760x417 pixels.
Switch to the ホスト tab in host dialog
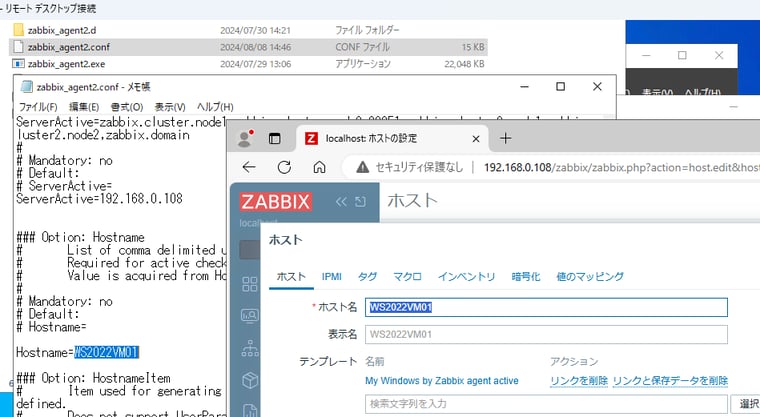tap(291, 277)
